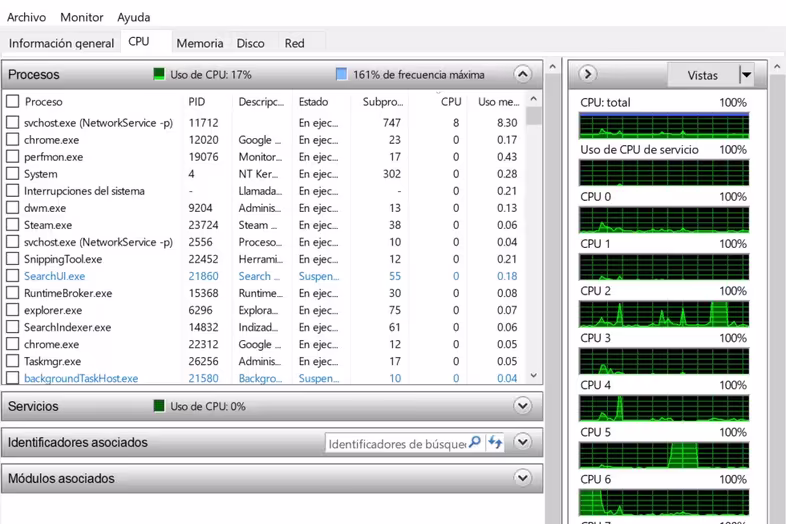Image resolution: width=786 pixels, height=524 pixels.
Task: Tick the System process checkbox
Action: pyautogui.click(x=13, y=173)
